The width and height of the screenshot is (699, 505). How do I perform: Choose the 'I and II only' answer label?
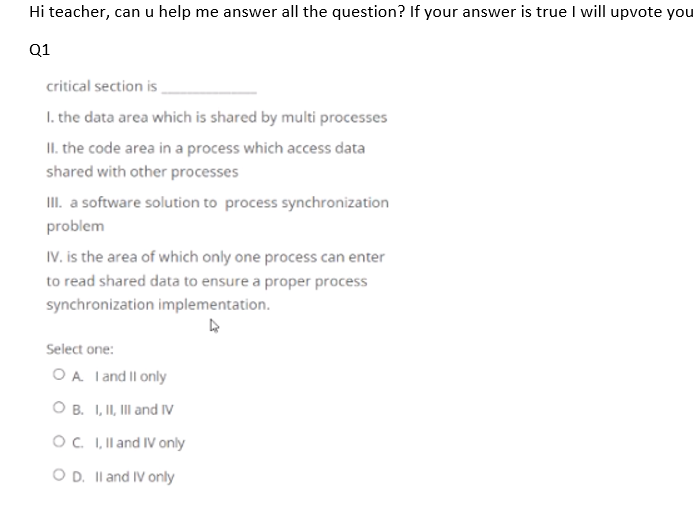[x=130, y=377]
